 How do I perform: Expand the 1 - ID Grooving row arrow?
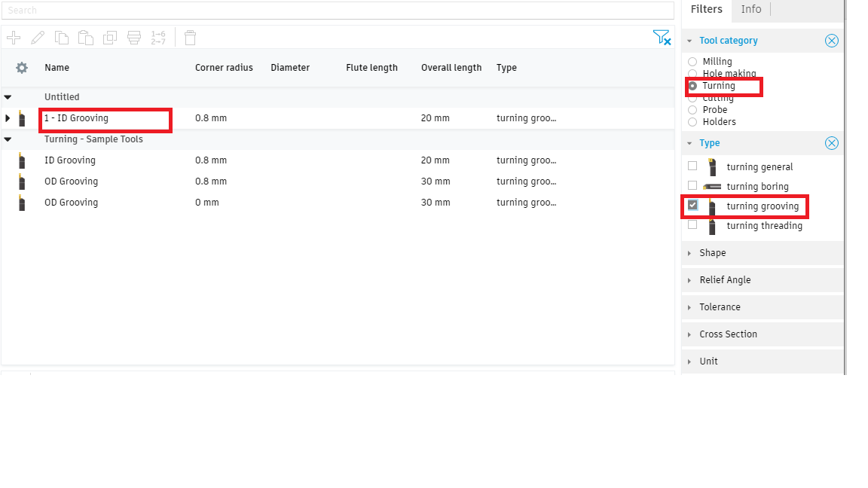[x=8, y=118]
